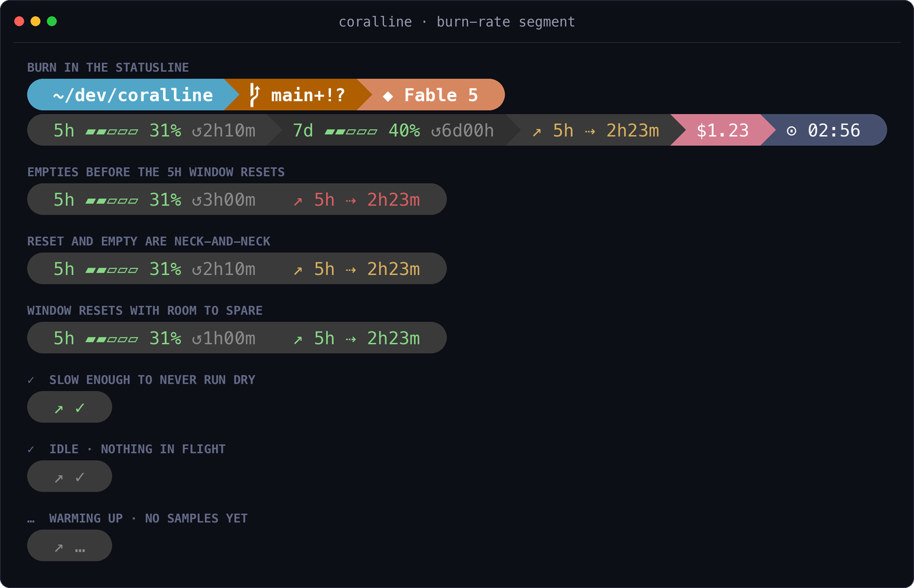Click the Fable 5 model label

point(441,95)
